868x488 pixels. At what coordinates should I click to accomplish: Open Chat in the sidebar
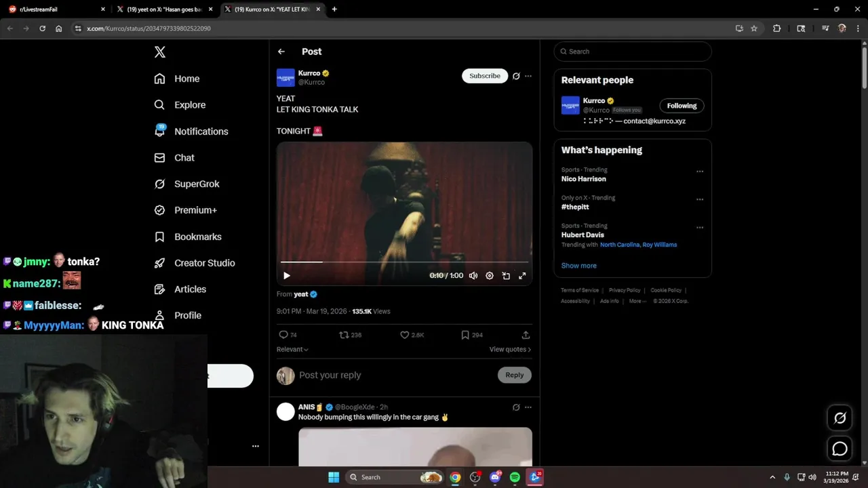pyautogui.click(x=174, y=158)
